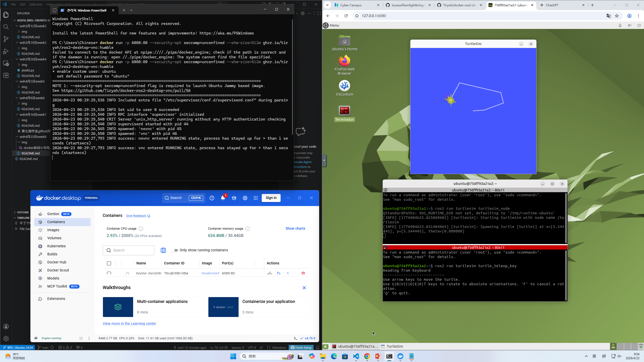Open Docker Desktop help icon

pos(212,198)
